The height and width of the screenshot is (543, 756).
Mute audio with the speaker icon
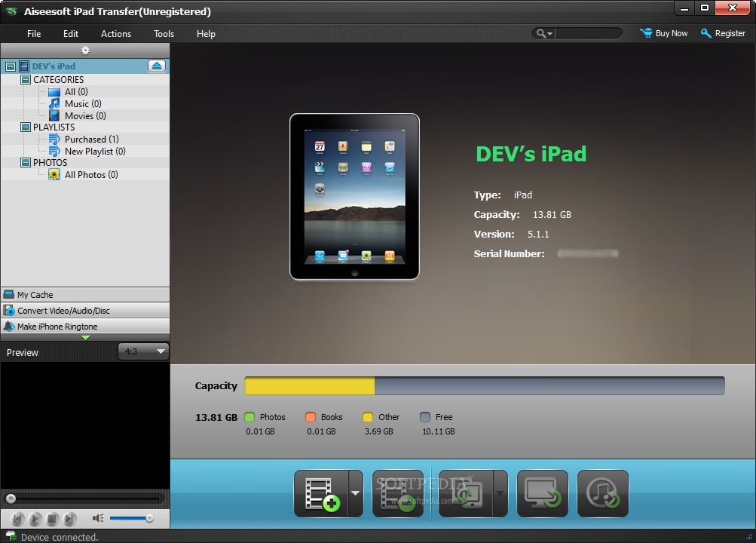click(98, 518)
